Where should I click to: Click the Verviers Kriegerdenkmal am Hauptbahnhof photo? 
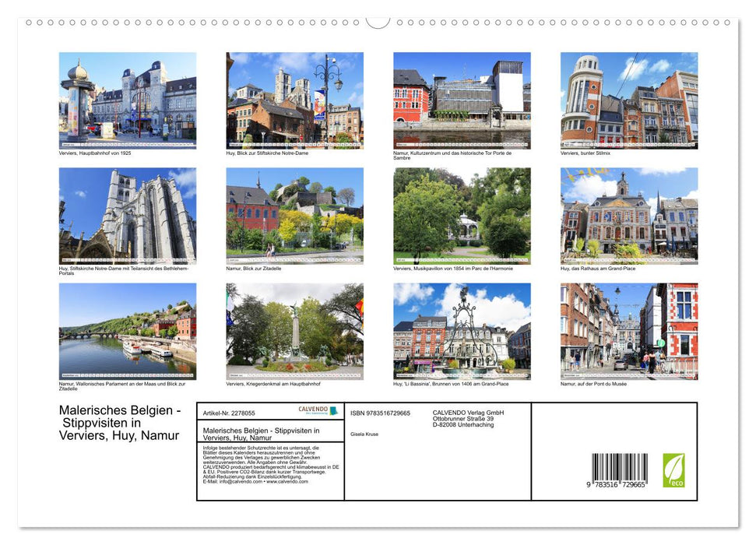294,332
